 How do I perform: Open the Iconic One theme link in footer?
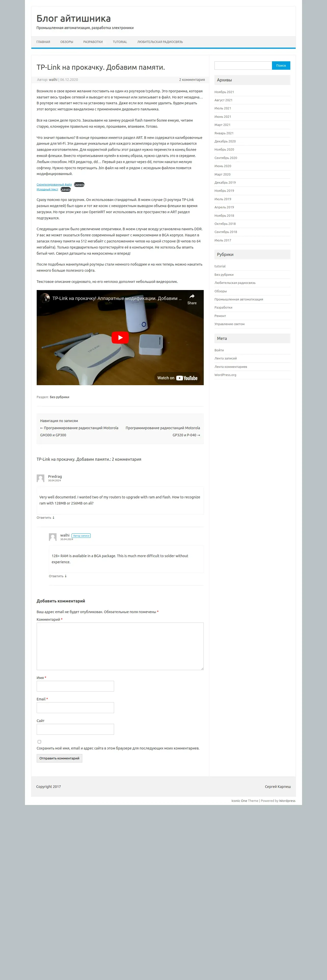[x=239, y=801]
